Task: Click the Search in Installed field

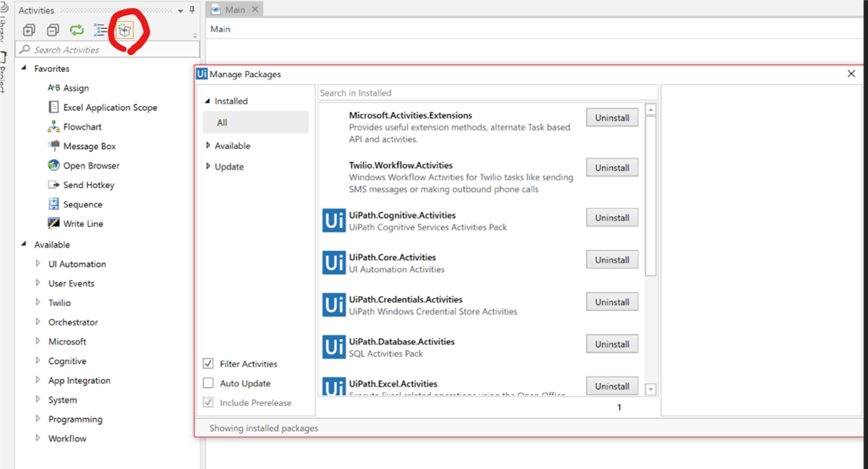Action: (x=488, y=93)
